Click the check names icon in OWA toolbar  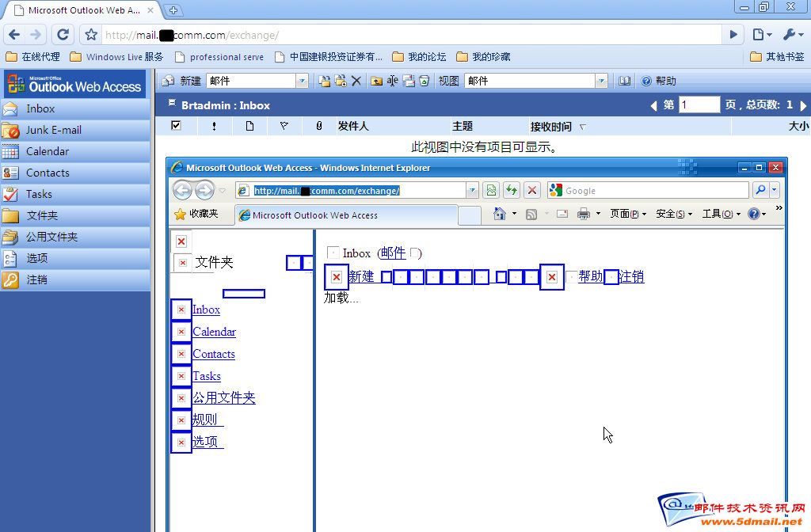[393, 81]
